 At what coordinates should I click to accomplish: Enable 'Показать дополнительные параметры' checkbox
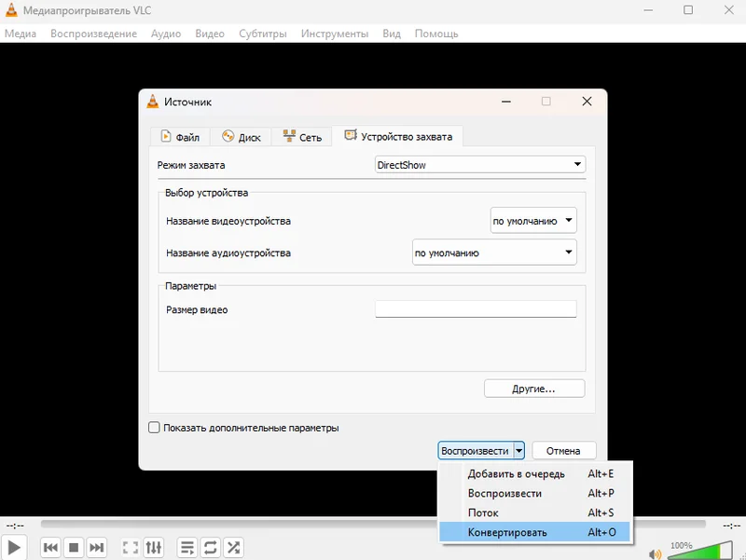tap(155, 428)
